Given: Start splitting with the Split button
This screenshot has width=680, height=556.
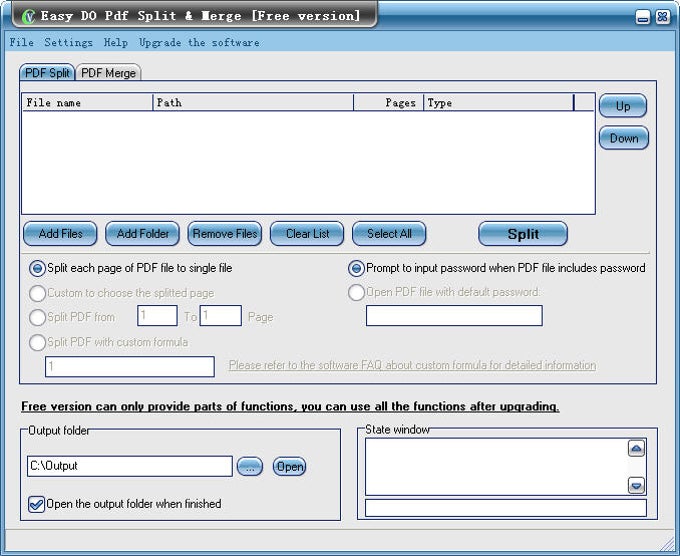Looking at the screenshot, I should pyautogui.click(x=523, y=234).
